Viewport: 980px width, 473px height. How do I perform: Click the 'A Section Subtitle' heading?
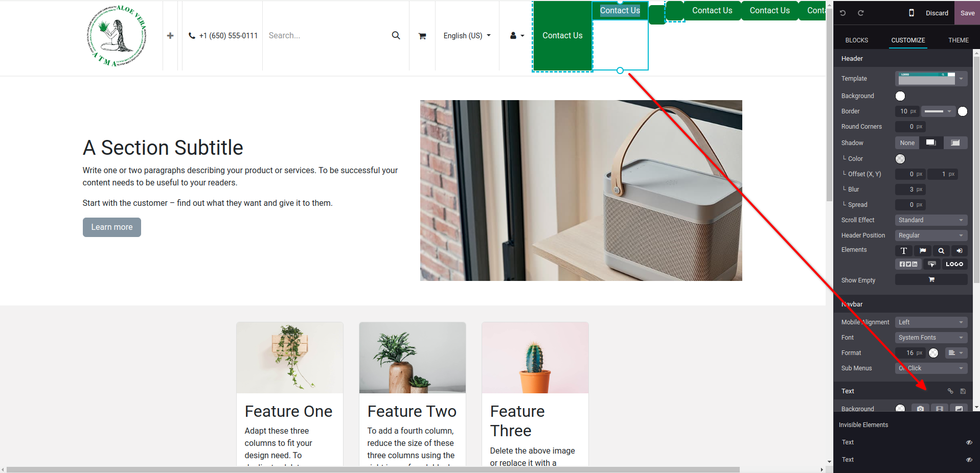(x=163, y=148)
